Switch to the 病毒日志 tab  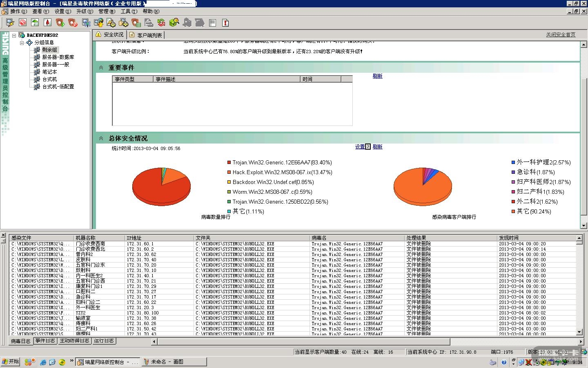pyautogui.click(x=20, y=341)
